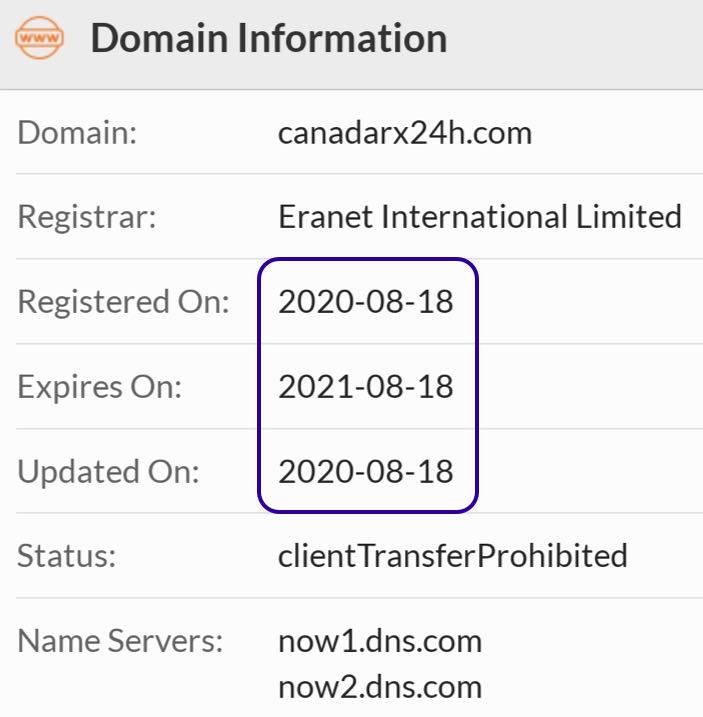Viewport: 703px width, 717px height.
Task: Select the Eraner International Limited registrar text
Action: pyautogui.click(x=480, y=216)
